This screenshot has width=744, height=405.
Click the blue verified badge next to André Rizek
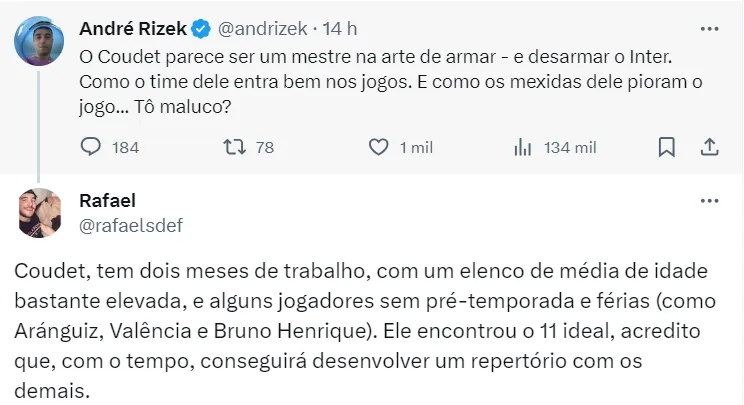click(x=201, y=29)
